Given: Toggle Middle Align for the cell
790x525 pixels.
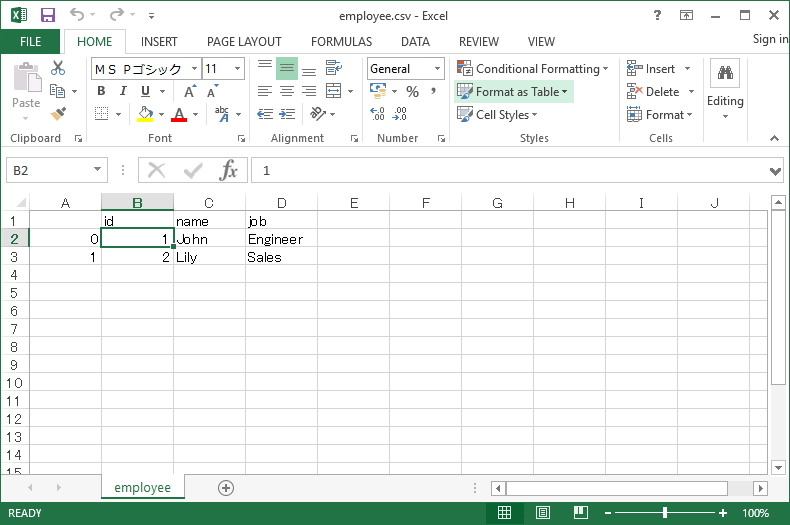Looking at the screenshot, I should (x=287, y=68).
